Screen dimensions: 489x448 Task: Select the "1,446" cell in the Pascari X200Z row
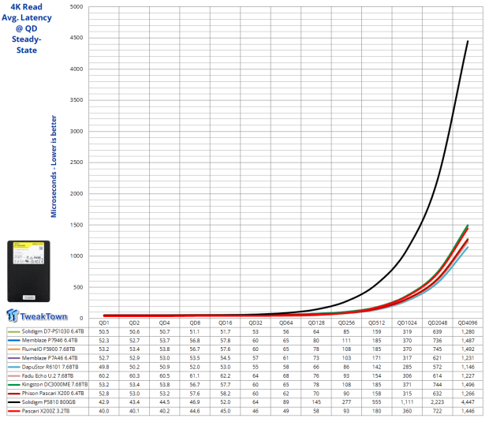[468, 411]
